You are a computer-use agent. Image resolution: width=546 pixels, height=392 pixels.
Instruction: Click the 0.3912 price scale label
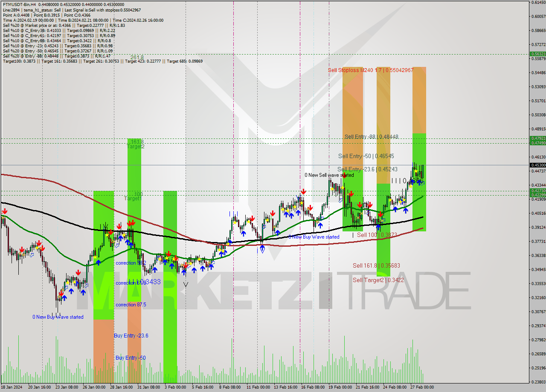tap(538, 228)
